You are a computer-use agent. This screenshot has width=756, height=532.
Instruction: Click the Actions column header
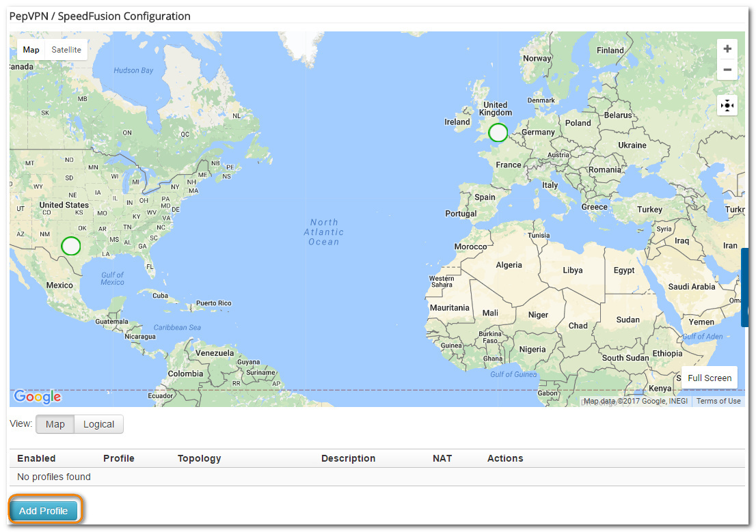(505, 458)
